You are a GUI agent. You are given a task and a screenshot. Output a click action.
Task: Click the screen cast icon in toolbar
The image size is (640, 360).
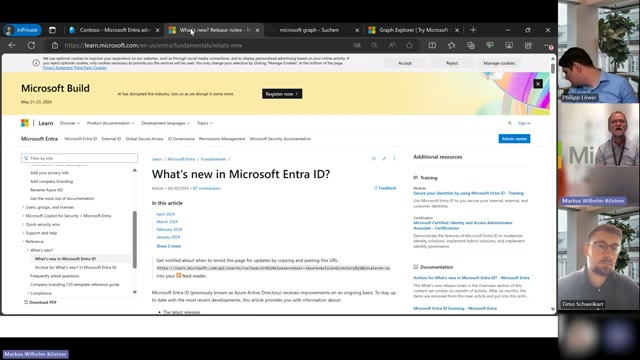(x=509, y=45)
